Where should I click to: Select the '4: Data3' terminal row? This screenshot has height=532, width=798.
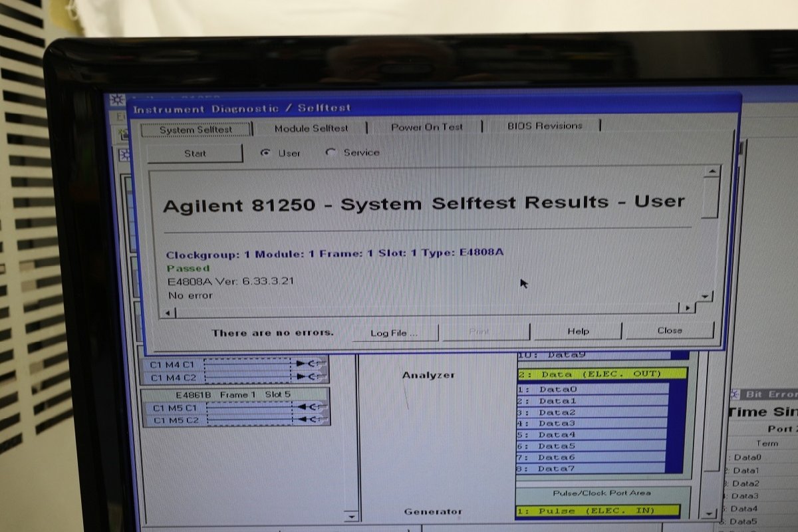click(x=592, y=423)
